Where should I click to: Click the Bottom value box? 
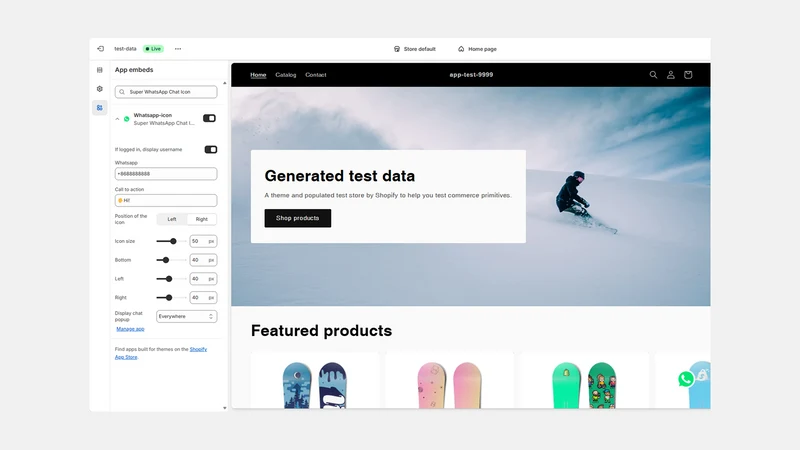pyautogui.click(x=203, y=260)
